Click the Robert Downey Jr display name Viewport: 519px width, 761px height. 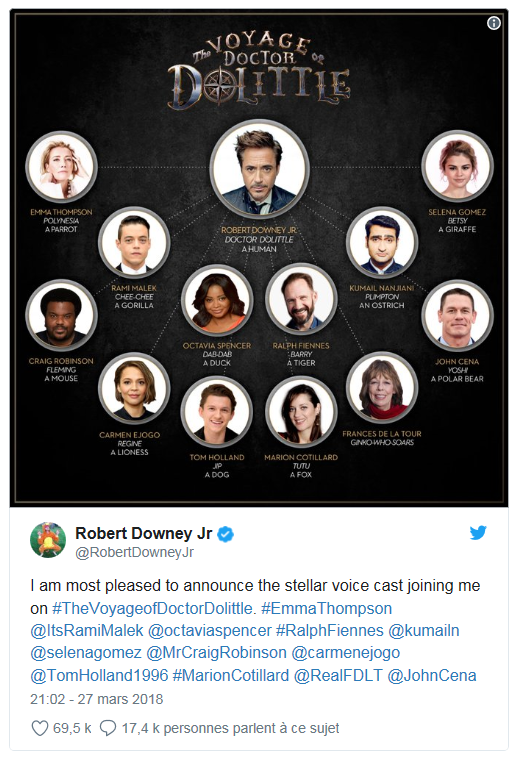(x=144, y=533)
